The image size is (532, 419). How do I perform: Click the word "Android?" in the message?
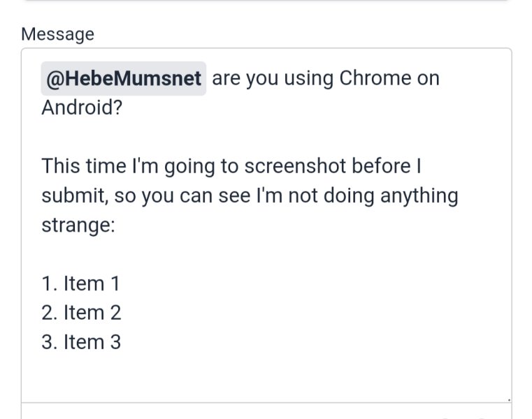point(81,108)
